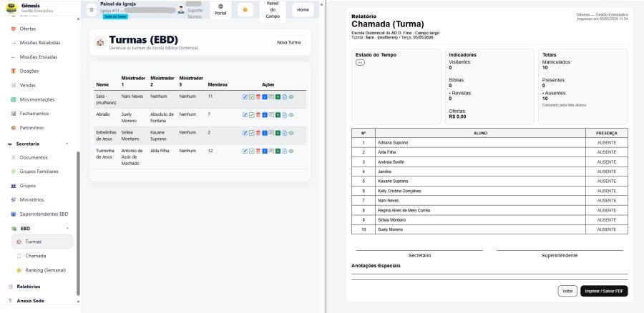Open document report icon for Sara row
This screenshot has width=644, height=313.
click(x=285, y=96)
